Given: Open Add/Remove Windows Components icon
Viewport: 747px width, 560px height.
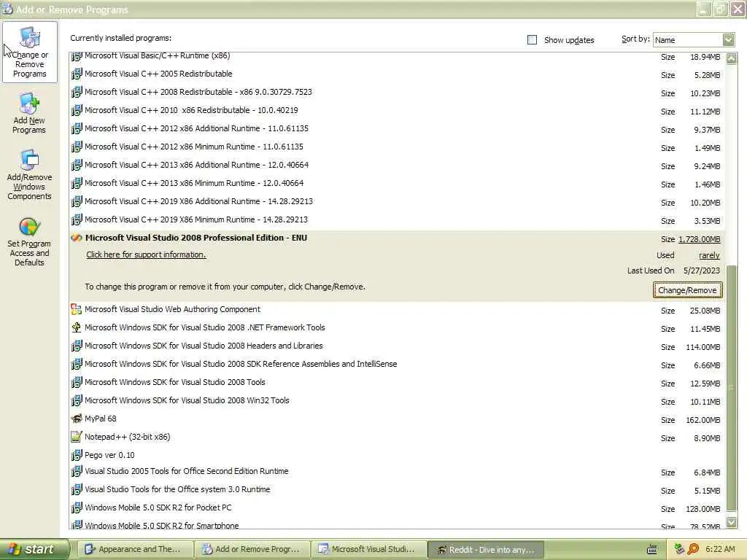Looking at the screenshot, I should pos(29,160).
